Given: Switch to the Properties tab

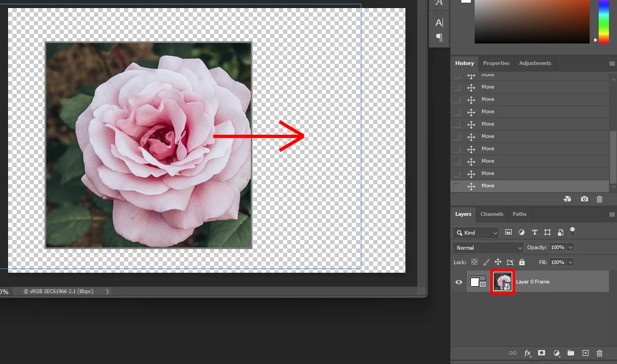Looking at the screenshot, I should [496, 63].
